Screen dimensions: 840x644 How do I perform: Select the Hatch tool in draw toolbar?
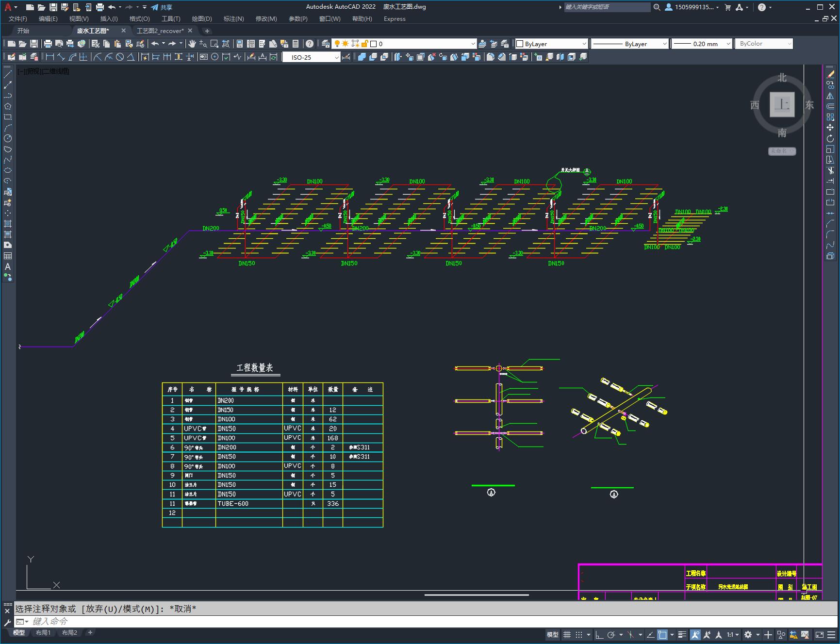8,224
